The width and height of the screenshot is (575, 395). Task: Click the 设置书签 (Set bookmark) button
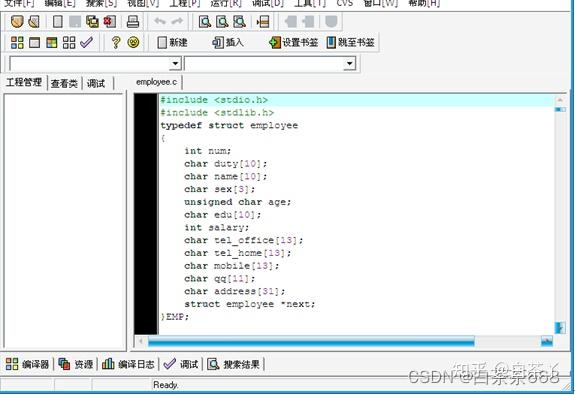click(x=293, y=43)
